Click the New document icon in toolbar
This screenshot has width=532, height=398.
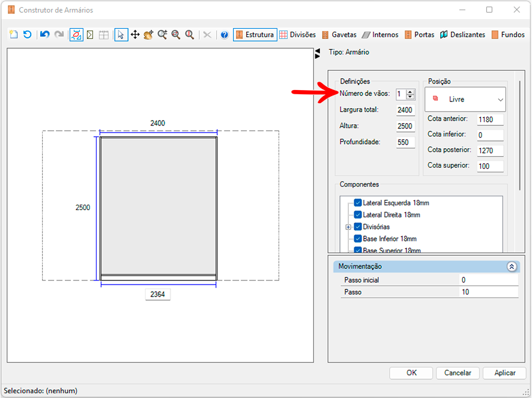tap(14, 35)
